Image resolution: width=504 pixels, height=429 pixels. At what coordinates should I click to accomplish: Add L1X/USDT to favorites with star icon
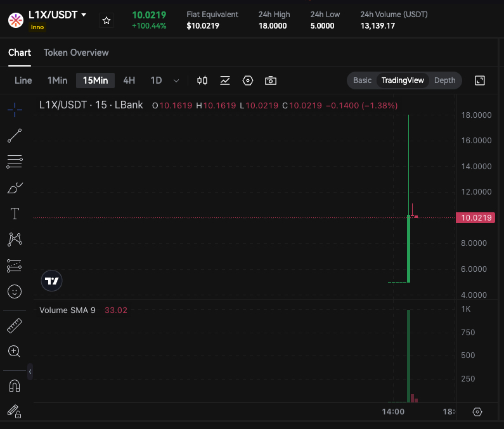[x=107, y=21]
